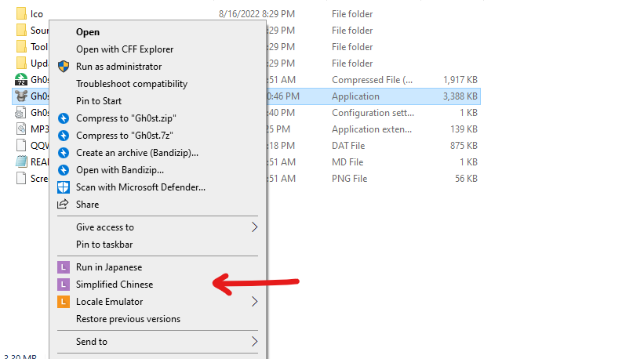
Task: Click Bandizip icon beside Compress to "Gh0st.7z"
Action: [64, 136]
